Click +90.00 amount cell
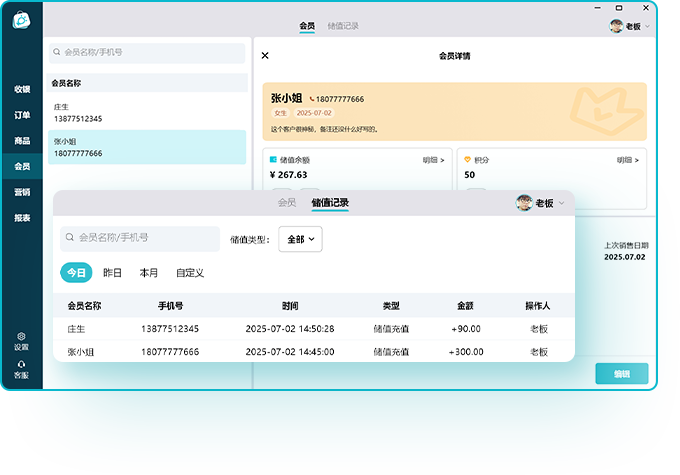Image resolution: width=680 pixels, height=475 pixels. (466, 329)
